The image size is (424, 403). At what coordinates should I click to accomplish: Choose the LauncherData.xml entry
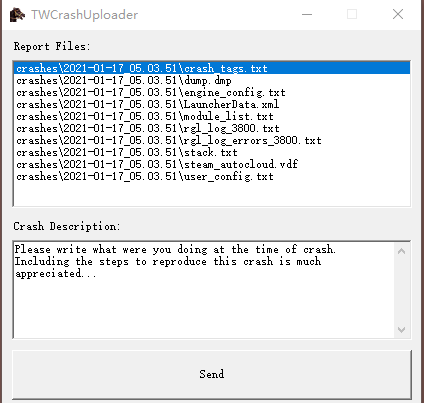[212, 104]
